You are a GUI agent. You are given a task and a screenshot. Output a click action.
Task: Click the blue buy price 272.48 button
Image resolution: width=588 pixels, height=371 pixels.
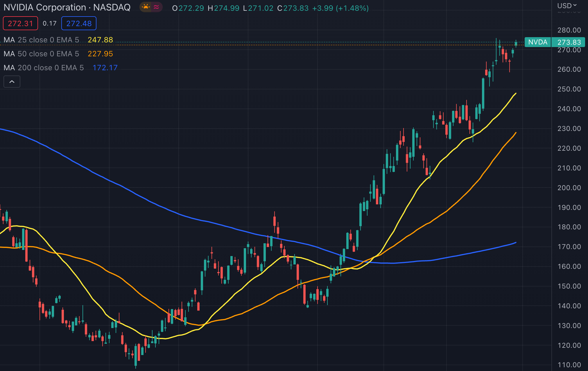79,23
